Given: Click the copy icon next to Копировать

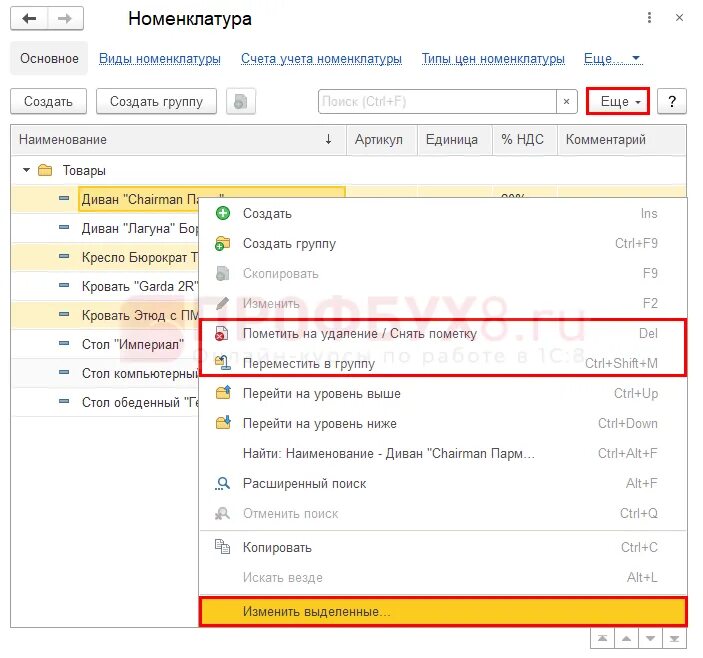Looking at the screenshot, I should click(x=222, y=547).
